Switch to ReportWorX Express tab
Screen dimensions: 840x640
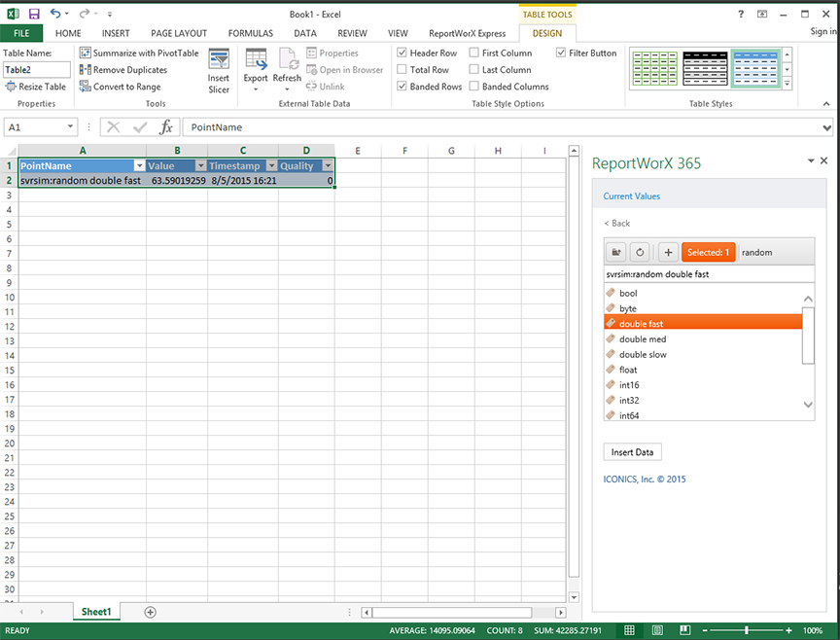click(x=467, y=33)
